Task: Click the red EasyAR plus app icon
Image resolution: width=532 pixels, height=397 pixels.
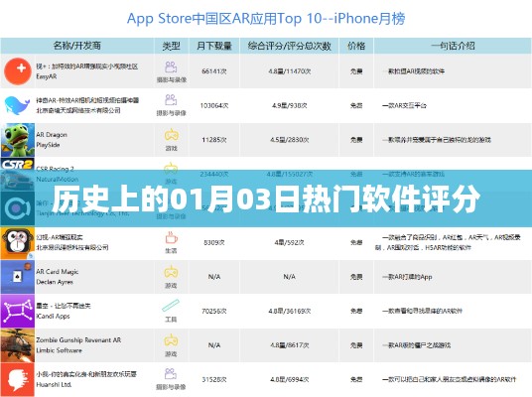Action: pos(18,71)
